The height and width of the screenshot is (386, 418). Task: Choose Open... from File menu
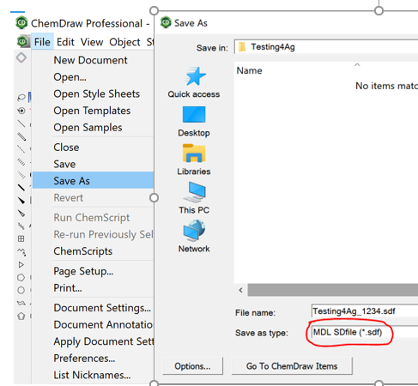pos(93,77)
